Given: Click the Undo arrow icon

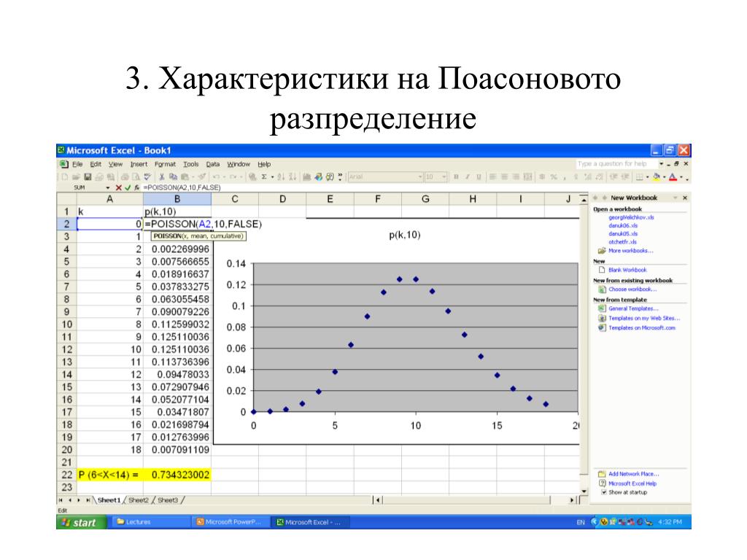Looking at the screenshot, I should (x=216, y=176).
